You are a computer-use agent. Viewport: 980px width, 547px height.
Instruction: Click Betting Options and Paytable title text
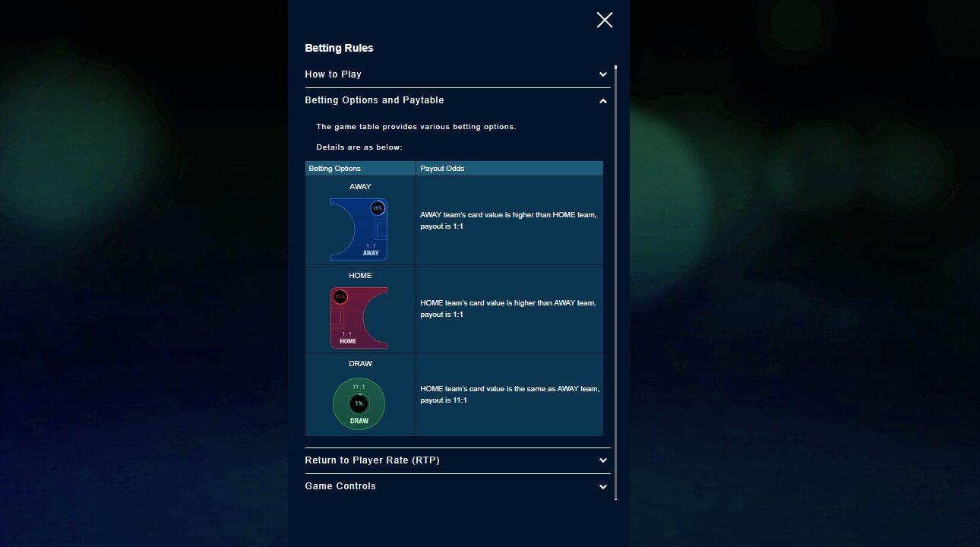point(375,100)
